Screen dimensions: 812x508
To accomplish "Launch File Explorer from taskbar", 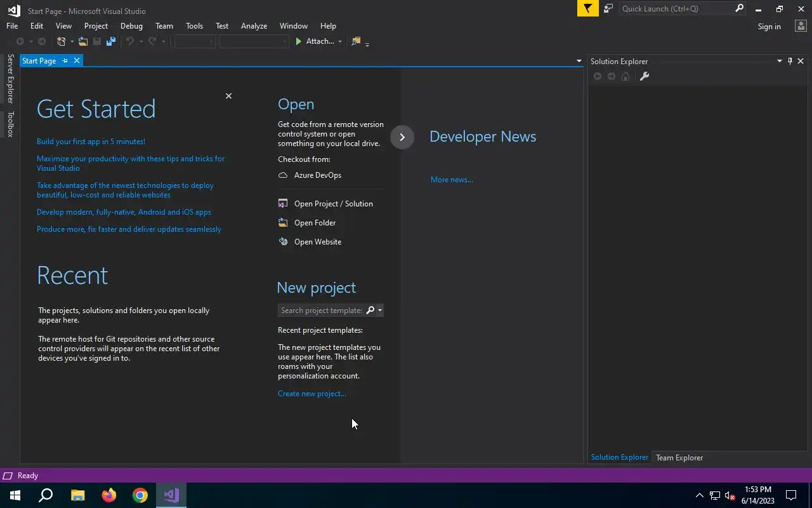I will coord(77,495).
